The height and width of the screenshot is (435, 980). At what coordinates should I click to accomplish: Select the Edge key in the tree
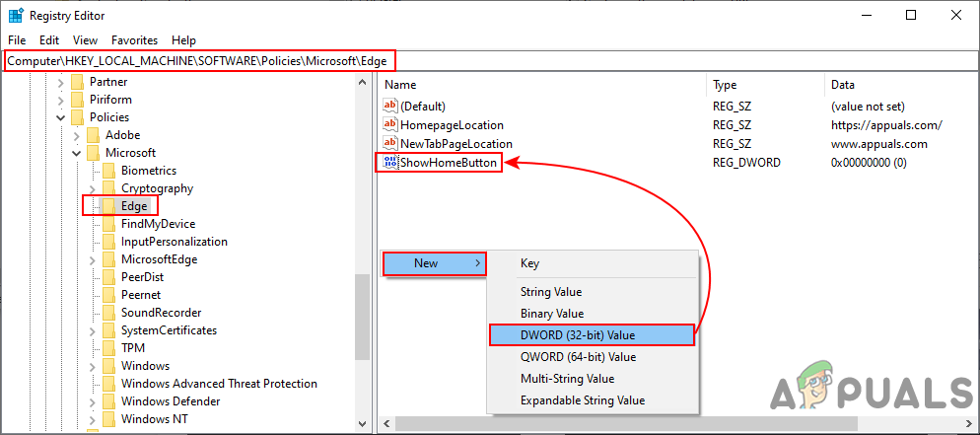[134, 206]
